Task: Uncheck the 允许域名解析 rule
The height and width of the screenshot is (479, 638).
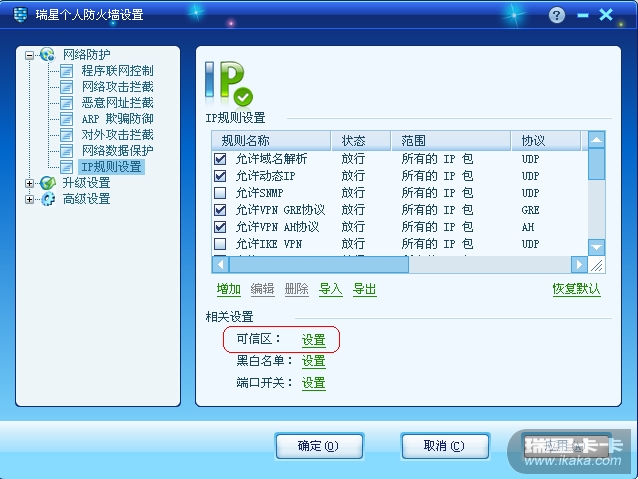Action: click(x=220, y=159)
